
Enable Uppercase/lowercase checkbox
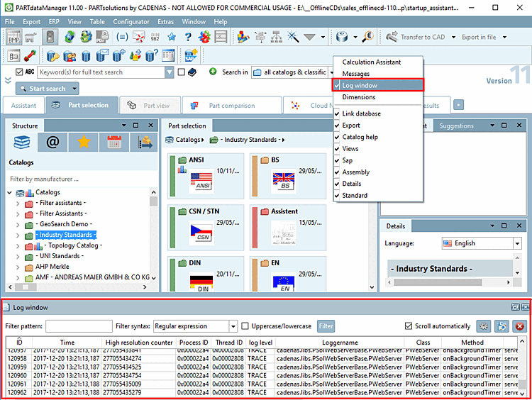point(245,326)
